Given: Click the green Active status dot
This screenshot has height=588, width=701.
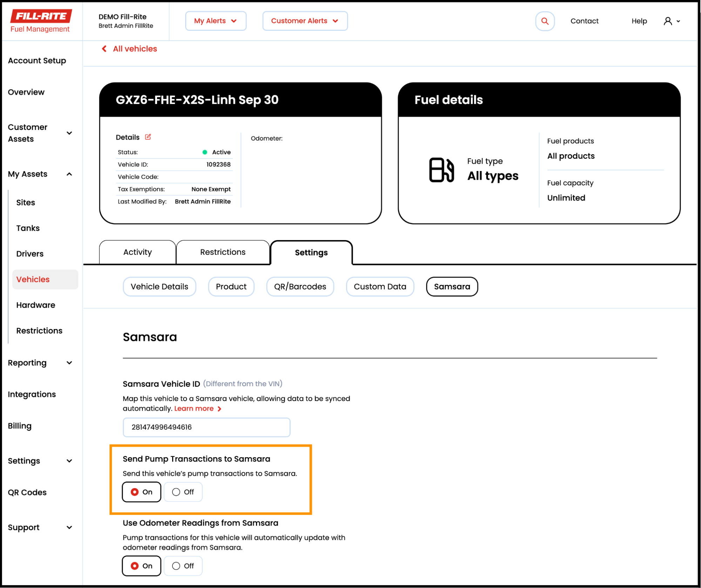Looking at the screenshot, I should click(205, 152).
